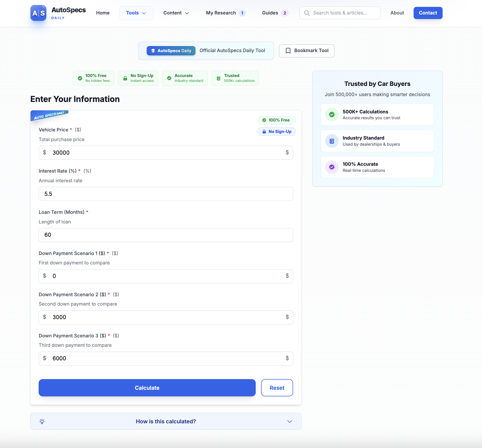Click the bookmark icon in Bookmark Tool
Screen dimensions: 482x448
pos(288,51)
